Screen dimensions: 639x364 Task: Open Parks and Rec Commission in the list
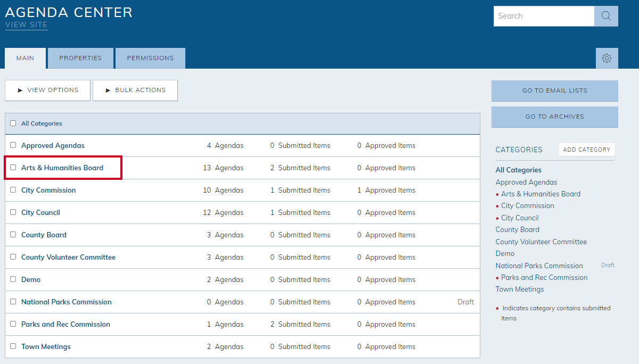pyautogui.click(x=65, y=324)
